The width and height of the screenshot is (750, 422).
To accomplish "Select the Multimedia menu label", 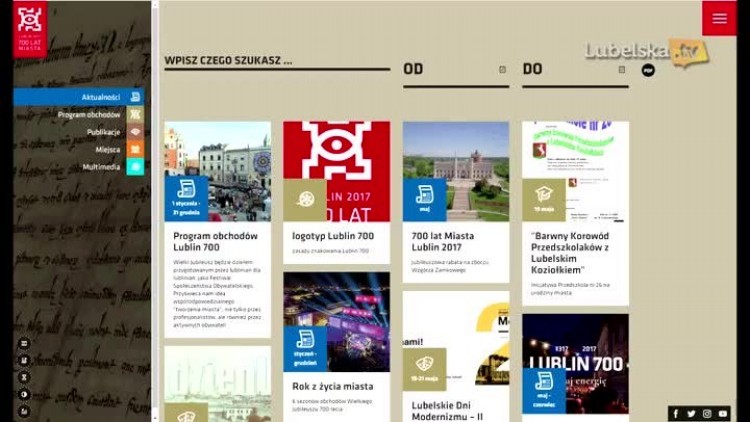I will tap(101, 167).
